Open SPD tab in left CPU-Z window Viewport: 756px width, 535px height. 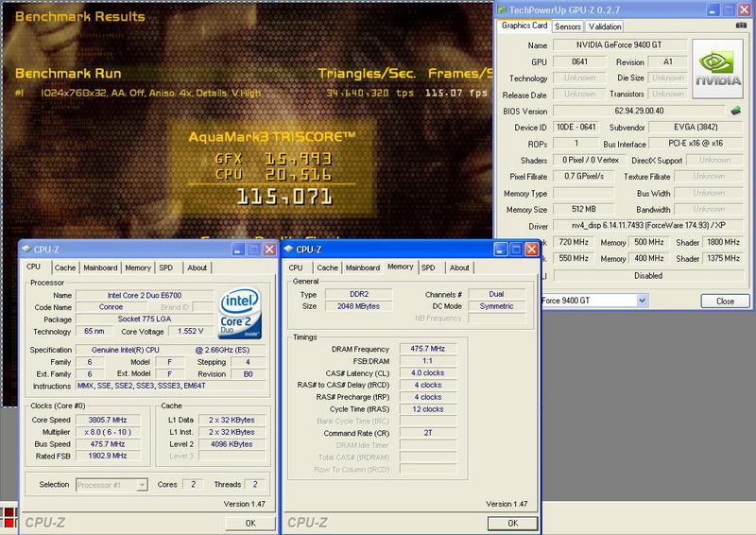tap(166, 267)
